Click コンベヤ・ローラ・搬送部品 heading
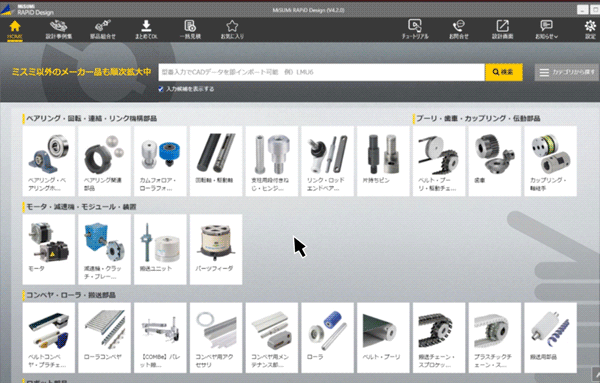The image size is (600, 383). coord(71,295)
